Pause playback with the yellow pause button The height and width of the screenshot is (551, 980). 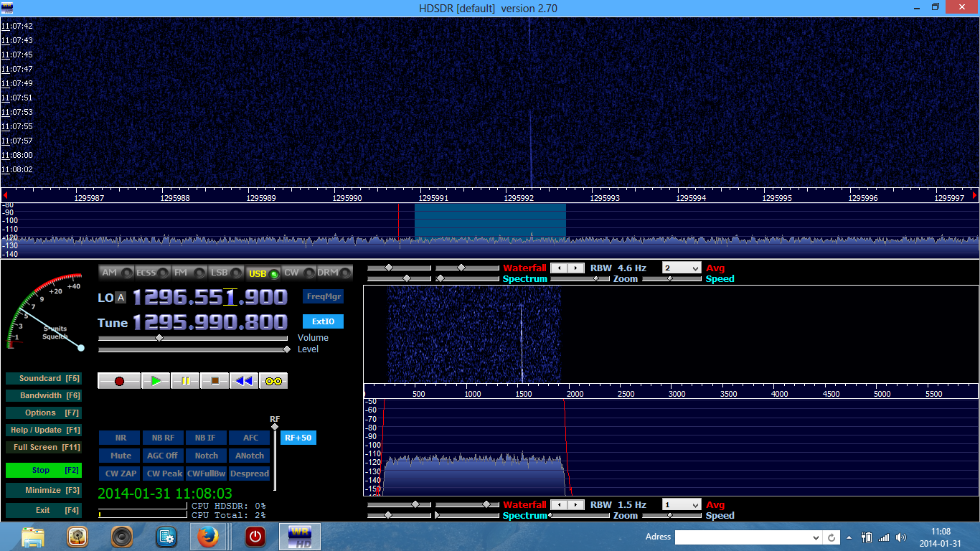(185, 381)
